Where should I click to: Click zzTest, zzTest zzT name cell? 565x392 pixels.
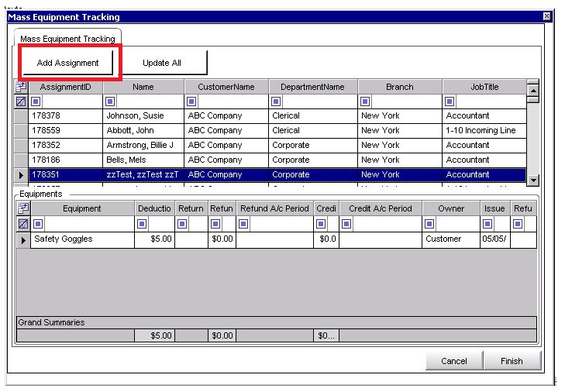click(x=143, y=175)
